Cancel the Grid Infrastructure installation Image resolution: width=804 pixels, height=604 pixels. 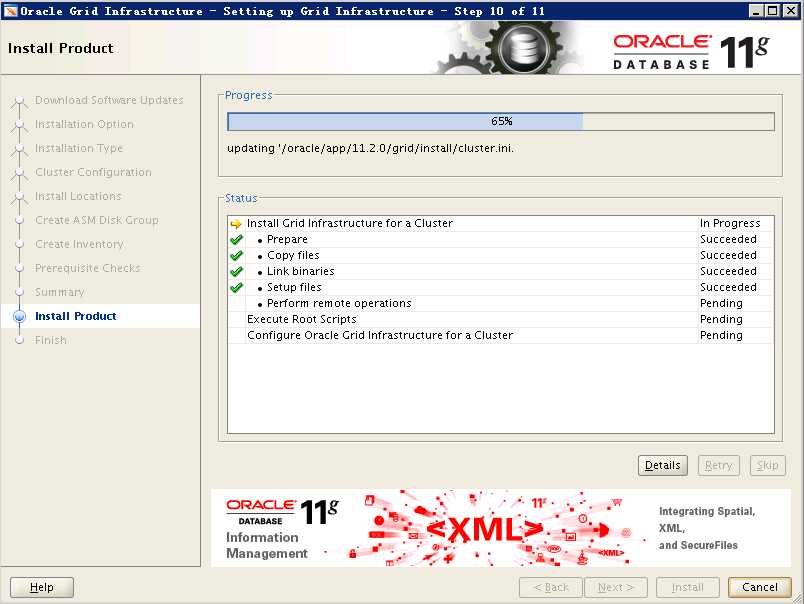[759, 587]
